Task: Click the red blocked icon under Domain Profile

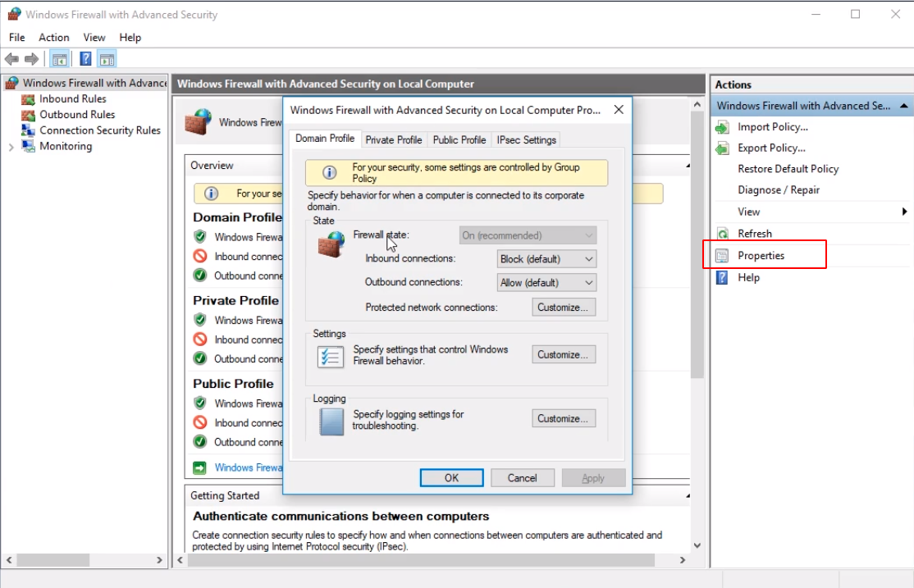Action: (200, 256)
